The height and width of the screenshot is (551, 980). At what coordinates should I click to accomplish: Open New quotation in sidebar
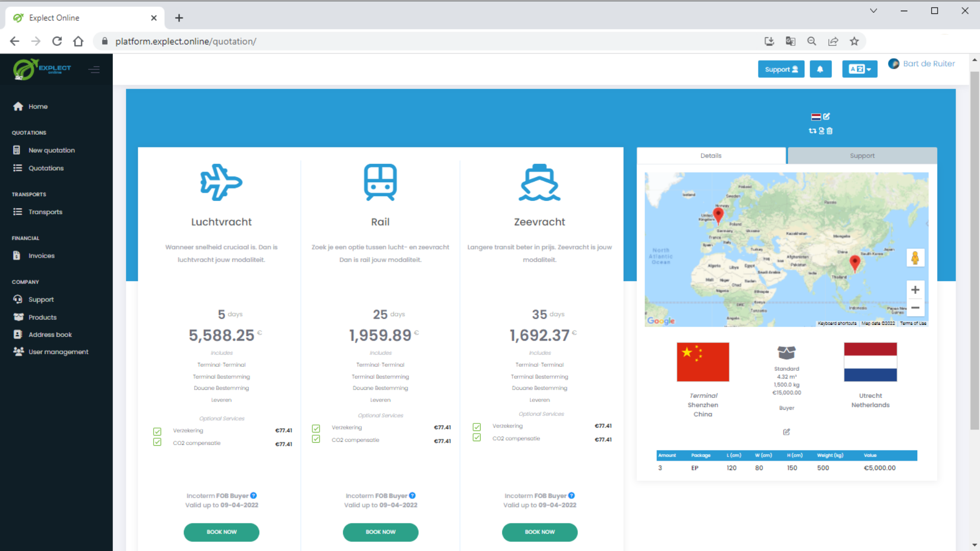pyautogui.click(x=52, y=150)
